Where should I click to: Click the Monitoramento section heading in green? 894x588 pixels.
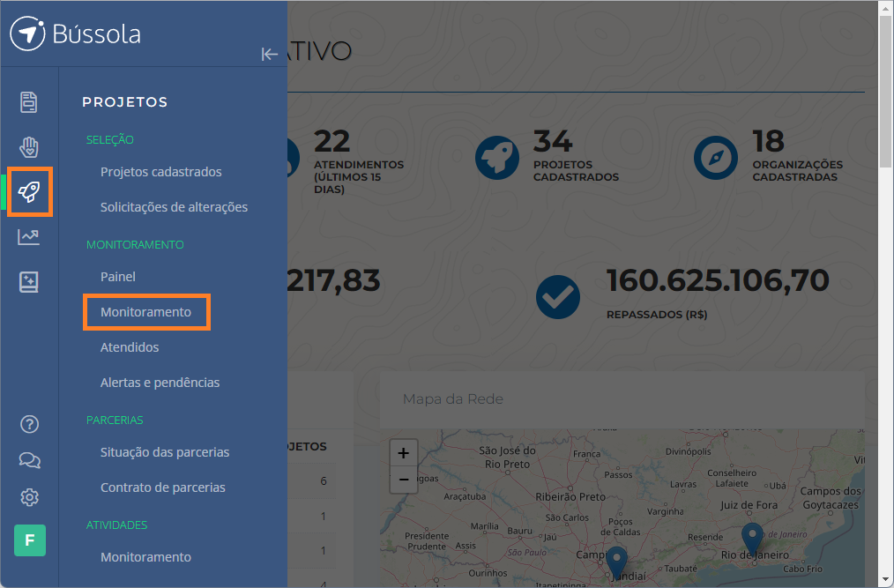coord(135,245)
